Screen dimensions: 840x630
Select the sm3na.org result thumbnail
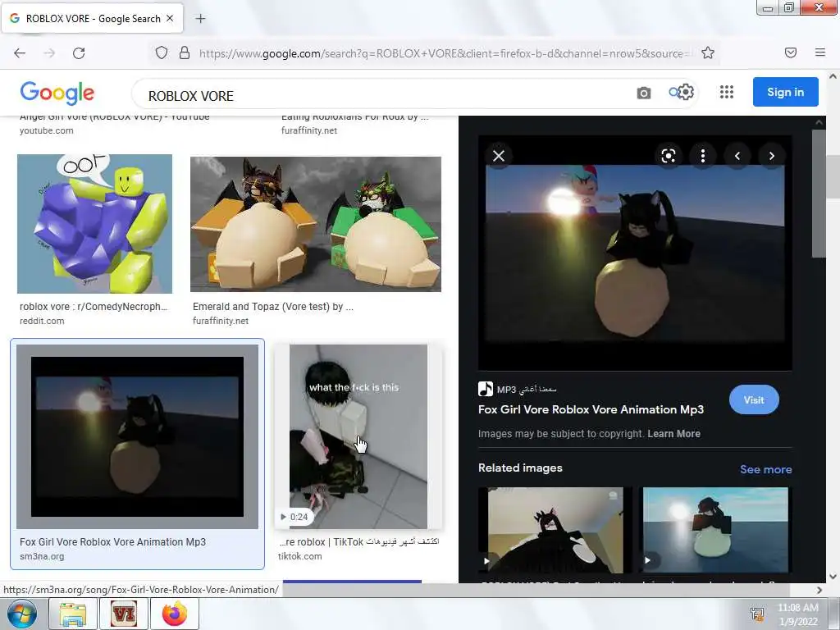click(x=137, y=436)
